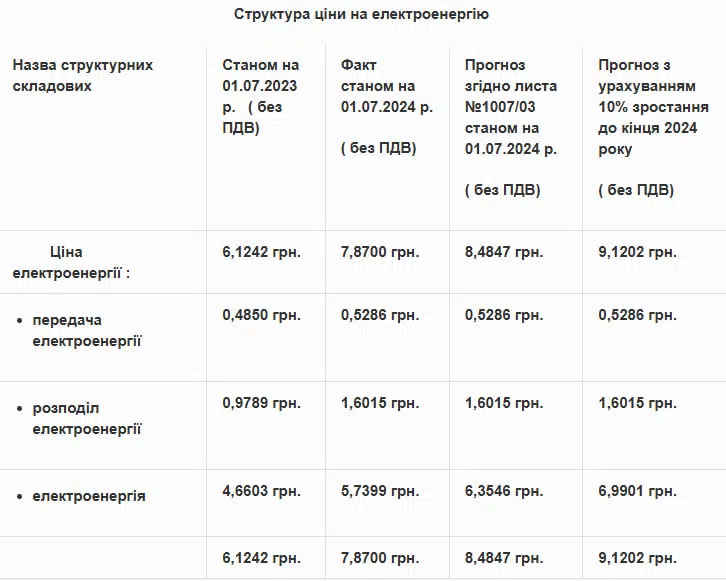Click the 'Станом на 01.07.2023 р.' header
This screenshot has width=726, height=581.
(261, 96)
